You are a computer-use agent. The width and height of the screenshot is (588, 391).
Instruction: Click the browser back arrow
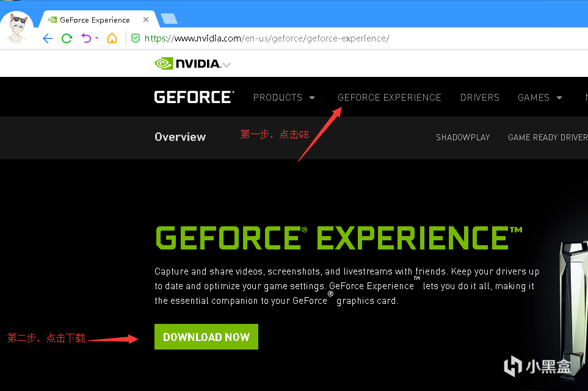[48, 38]
